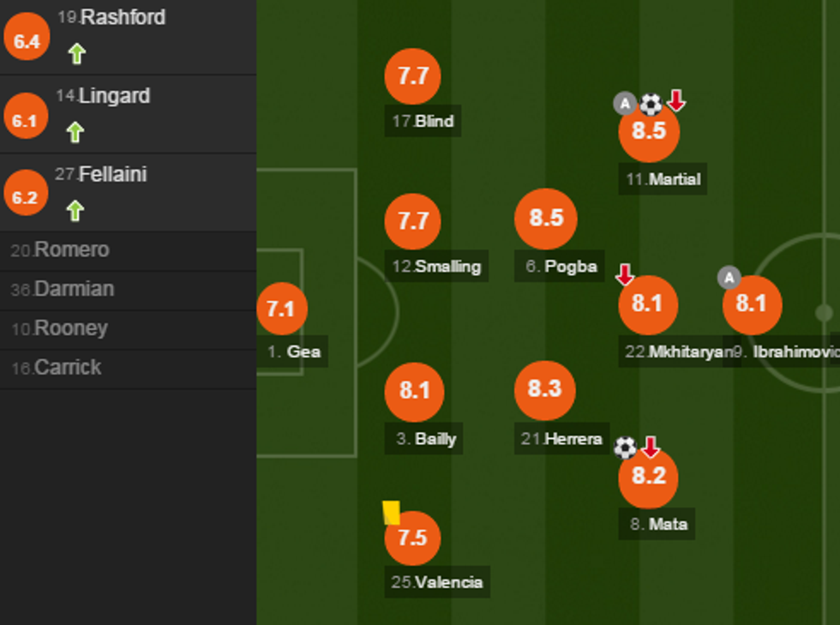Click the assist badge above Martial

625,104
